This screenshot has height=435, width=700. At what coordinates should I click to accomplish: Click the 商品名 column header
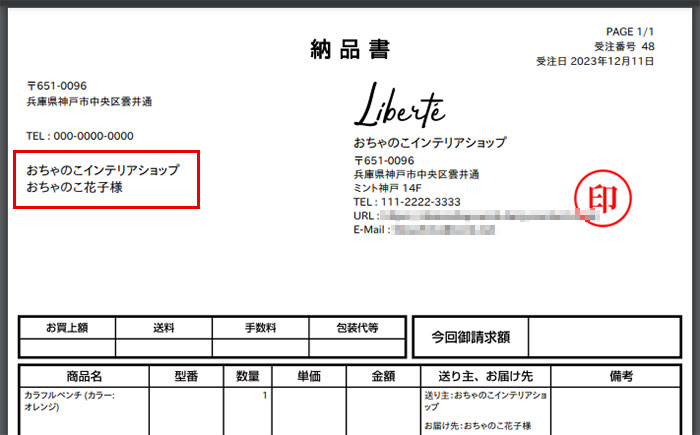click(84, 376)
